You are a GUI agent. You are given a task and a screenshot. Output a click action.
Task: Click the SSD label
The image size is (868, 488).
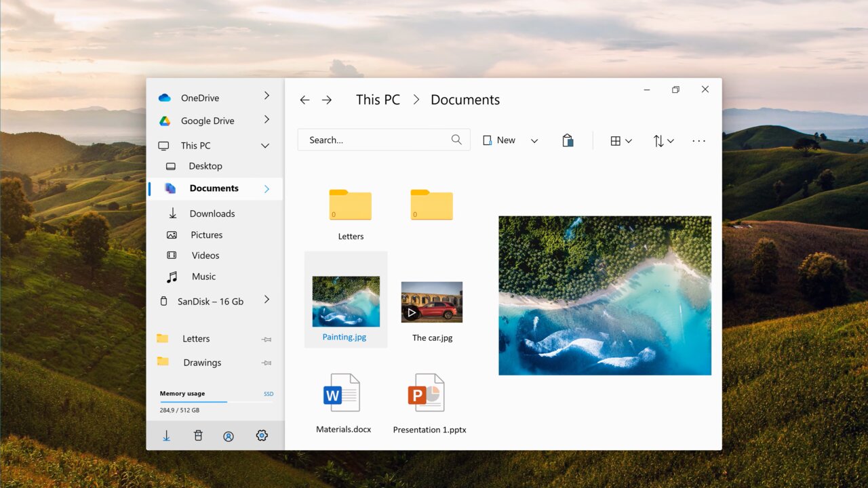(269, 394)
